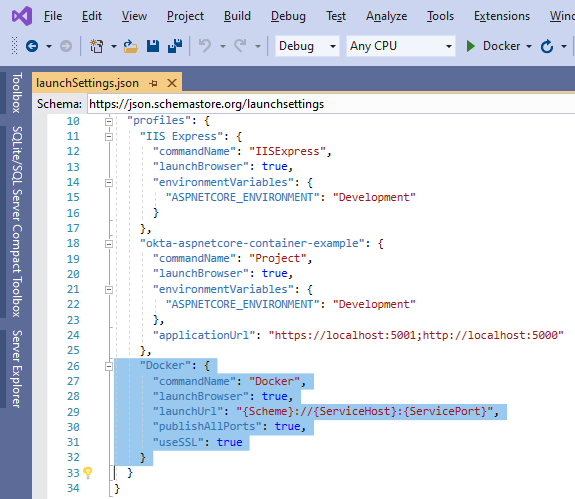Click "Project" value on line 19
575x499 pixels.
tap(278, 258)
